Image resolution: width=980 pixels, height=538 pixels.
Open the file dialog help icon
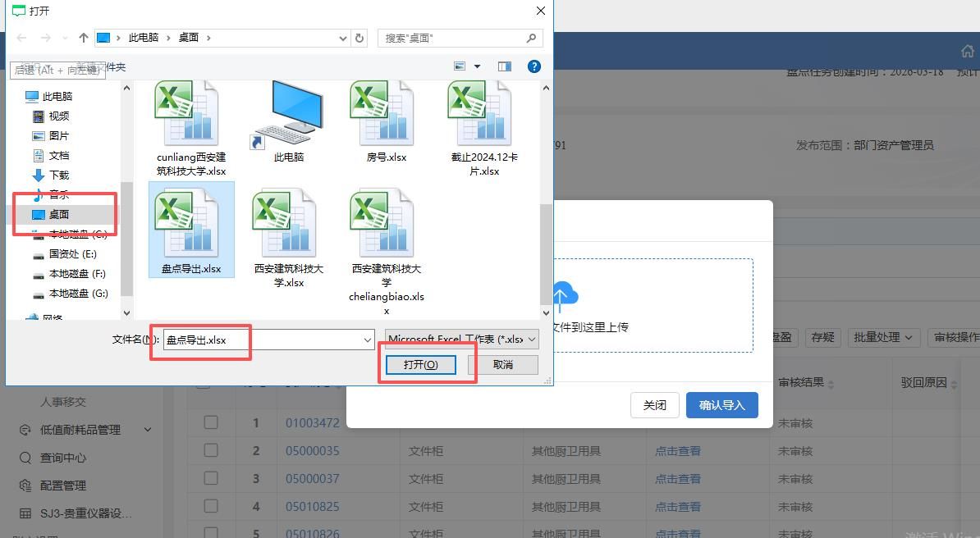tap(534, 66)
